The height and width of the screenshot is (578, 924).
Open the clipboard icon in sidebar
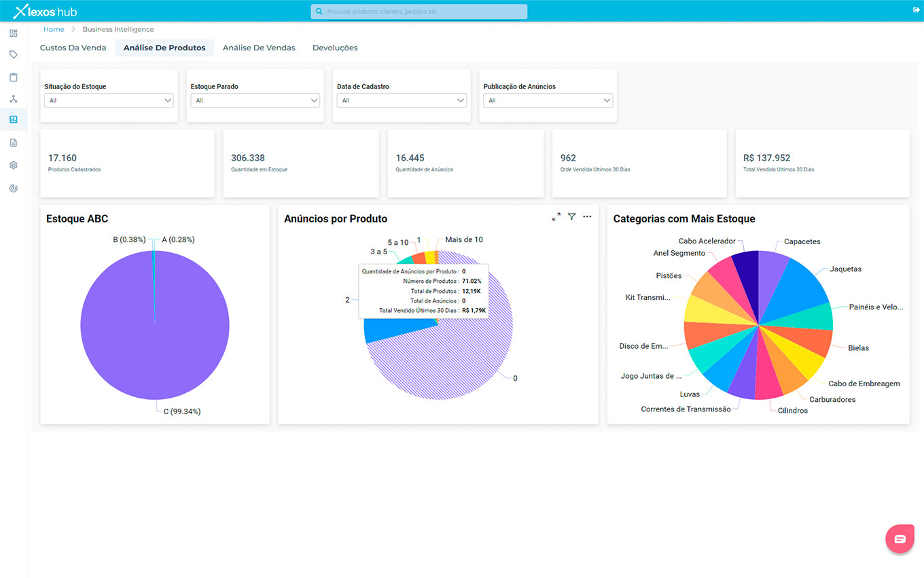pos(14,77)
